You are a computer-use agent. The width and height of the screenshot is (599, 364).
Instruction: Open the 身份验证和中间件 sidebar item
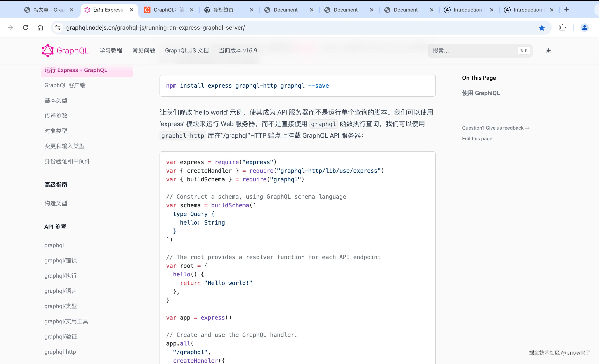67,161
